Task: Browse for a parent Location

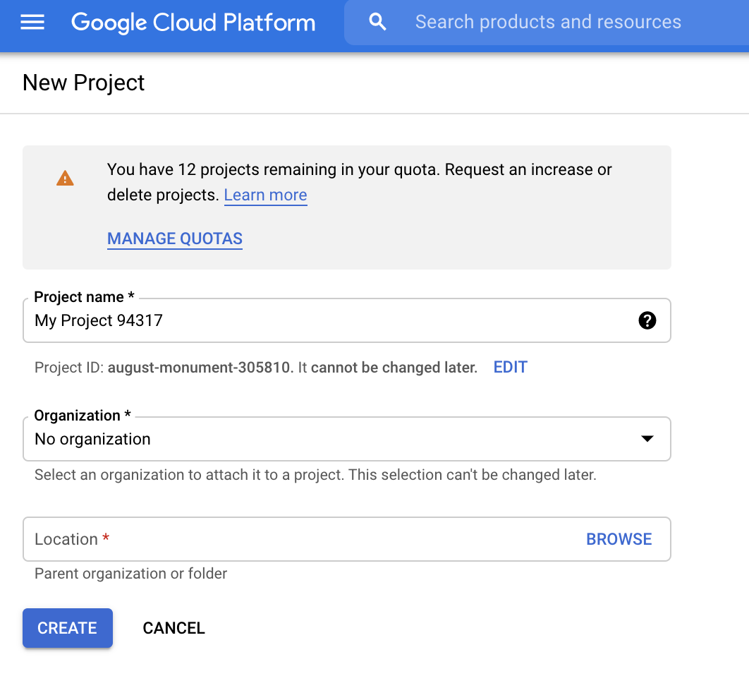Action: 619,539
